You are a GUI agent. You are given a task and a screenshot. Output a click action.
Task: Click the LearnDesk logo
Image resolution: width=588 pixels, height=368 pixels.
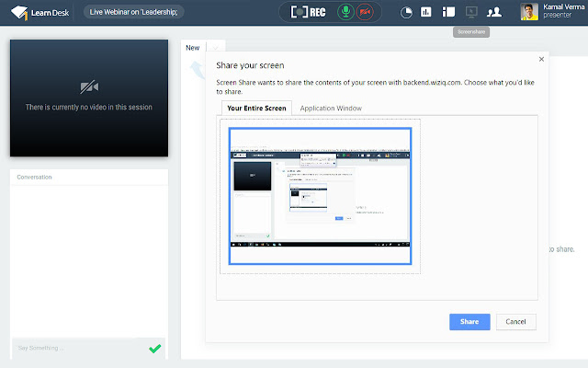(x=40, y=12)
